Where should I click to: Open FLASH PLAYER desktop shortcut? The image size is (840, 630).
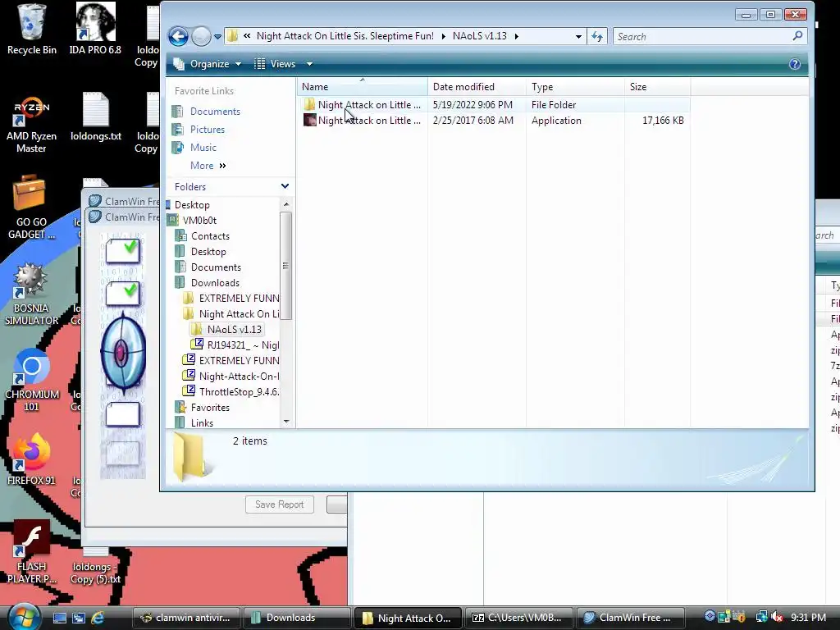pyautogui.click(x=32, y=552)
